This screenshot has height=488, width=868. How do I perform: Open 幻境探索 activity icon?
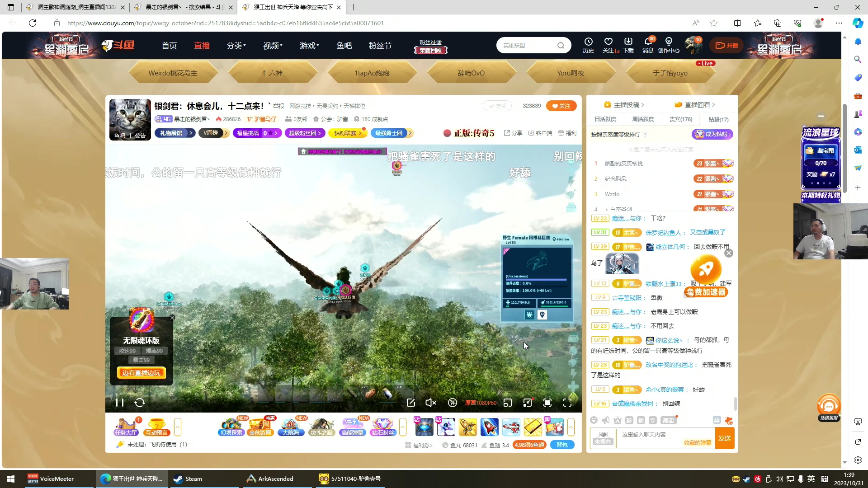click(231, 427)
